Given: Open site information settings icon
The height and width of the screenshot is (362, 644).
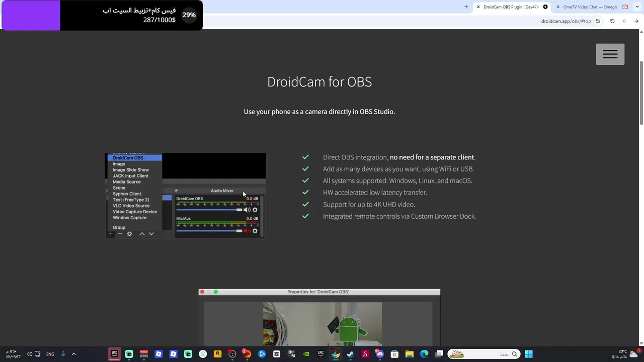Looking at the screenshot, I should point(598,21).
